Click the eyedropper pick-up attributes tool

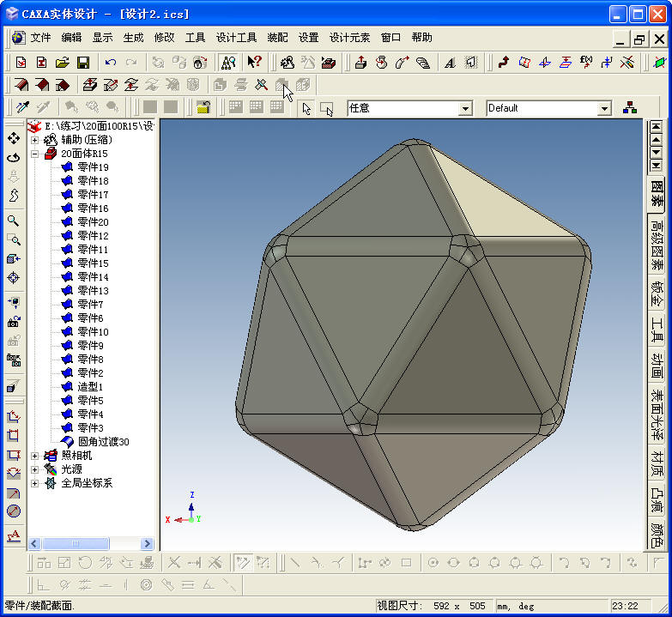21,107
